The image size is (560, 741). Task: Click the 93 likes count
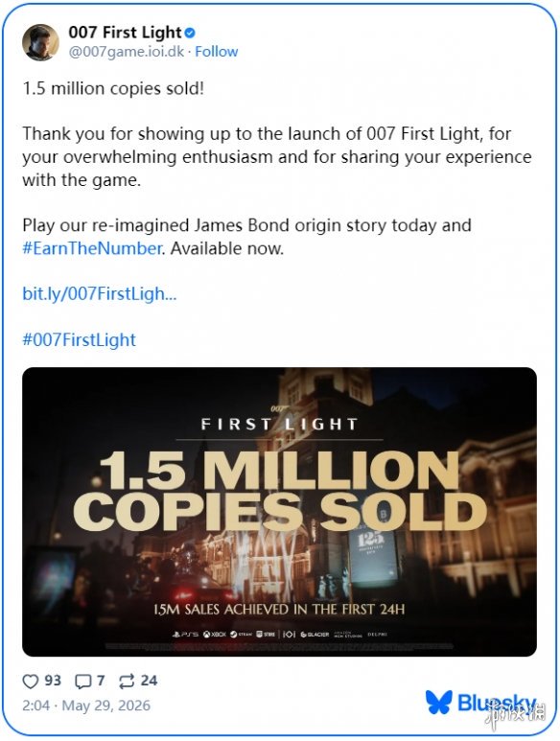pos(53,681)
